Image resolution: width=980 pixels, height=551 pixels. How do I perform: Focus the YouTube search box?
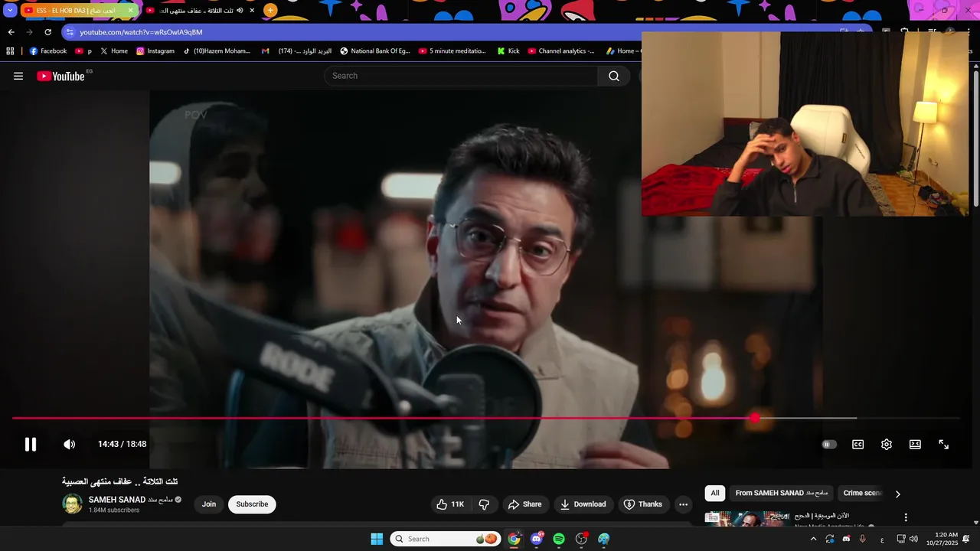pos(461,76)
